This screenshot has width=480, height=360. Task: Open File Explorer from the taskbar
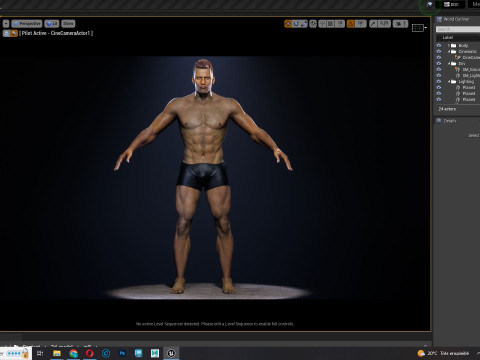click(57, 353)
